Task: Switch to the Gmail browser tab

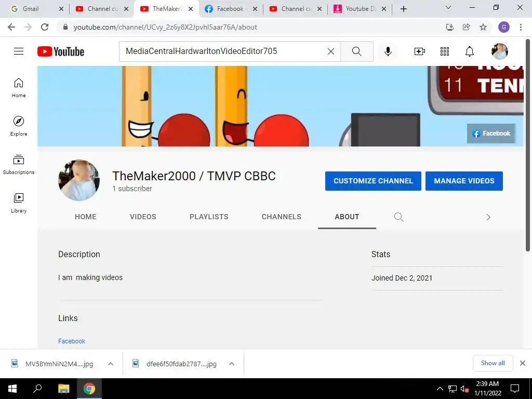Action: pos(31,9)
